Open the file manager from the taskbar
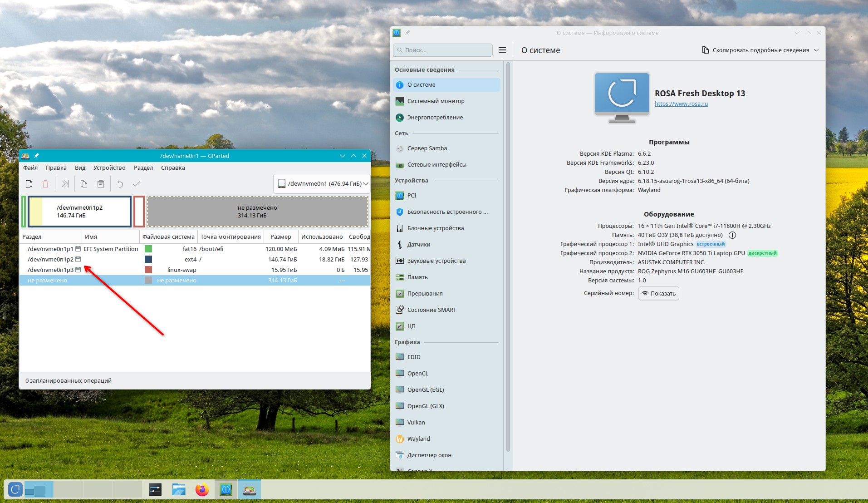 click(179, 490)
